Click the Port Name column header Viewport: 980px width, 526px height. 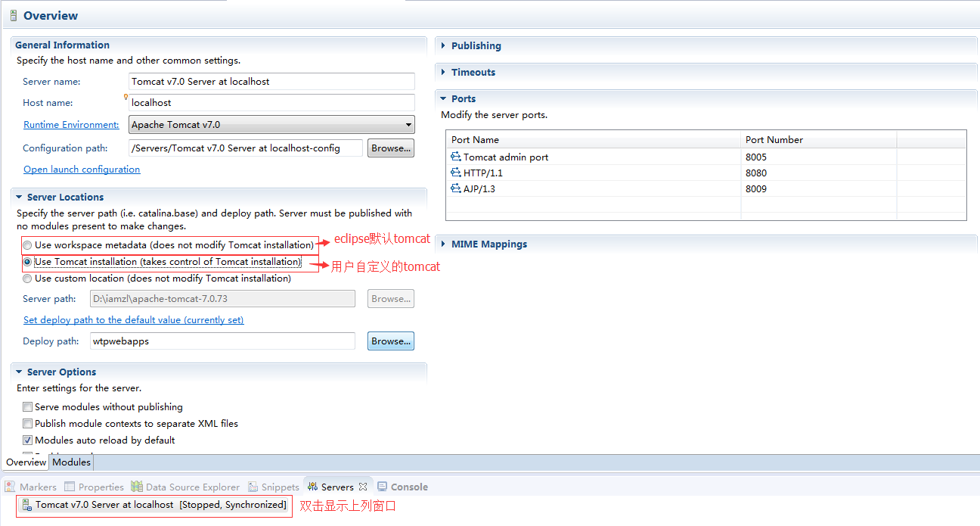[x=594, y=139]
